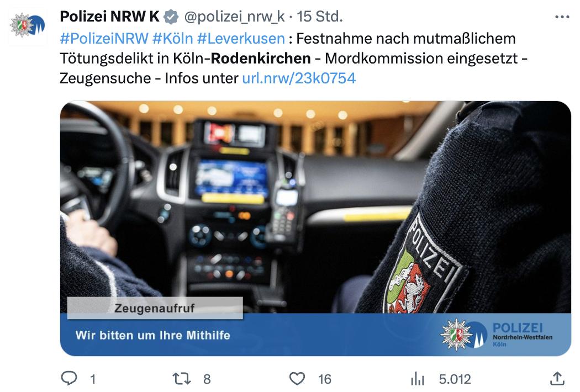Click the view count 5.012
The height and width of the screenshot is (392, 580).
455,379
